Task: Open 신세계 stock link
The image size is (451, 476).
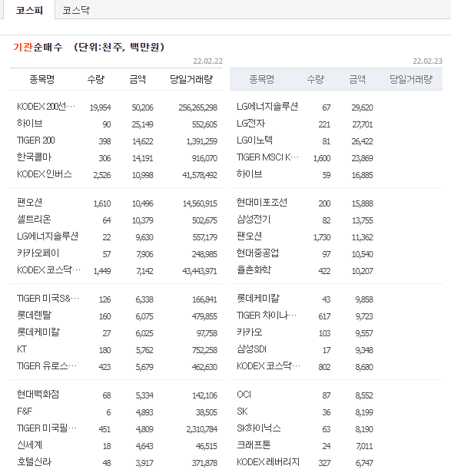Action: (x=29, y=445)
